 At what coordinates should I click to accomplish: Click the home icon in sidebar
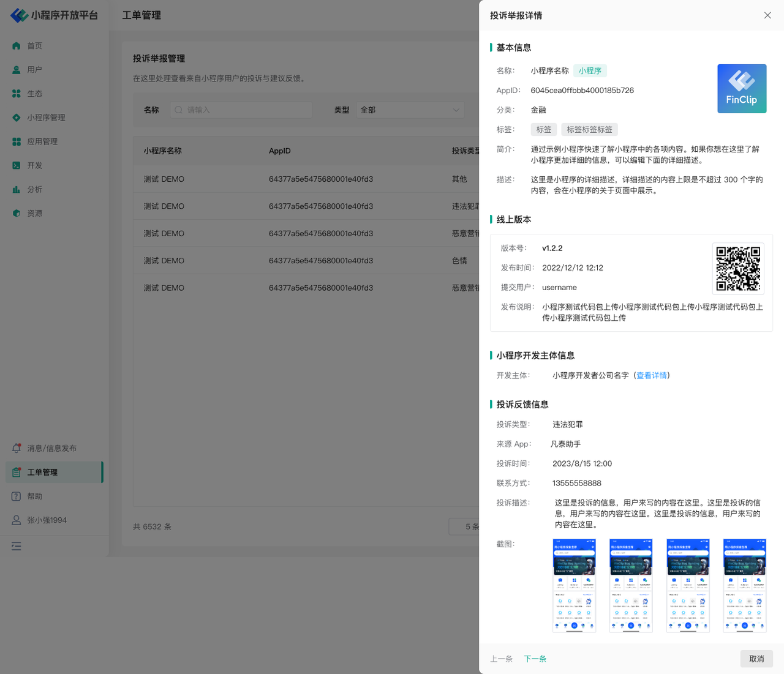[x=17, y=46]
